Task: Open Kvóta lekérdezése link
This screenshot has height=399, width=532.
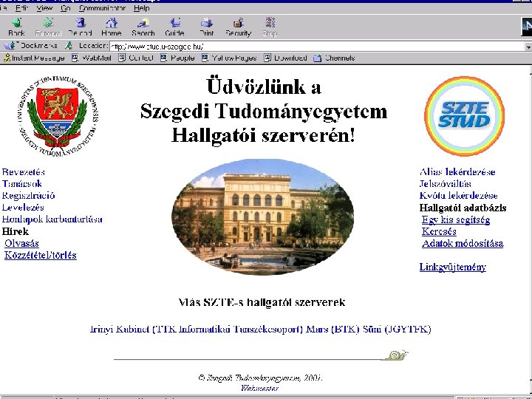Action: pos(459,196)
